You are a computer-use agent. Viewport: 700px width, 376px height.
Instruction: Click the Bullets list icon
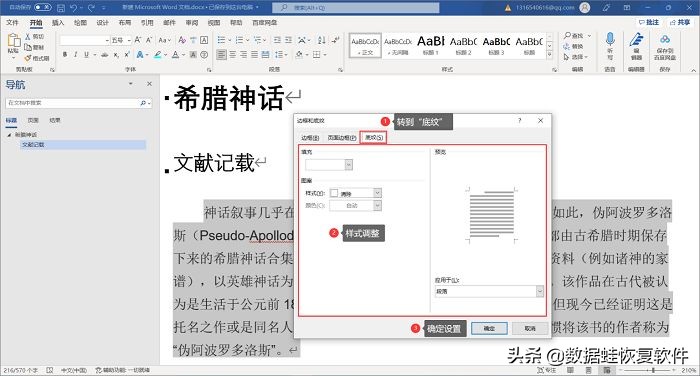coord(221,40)
